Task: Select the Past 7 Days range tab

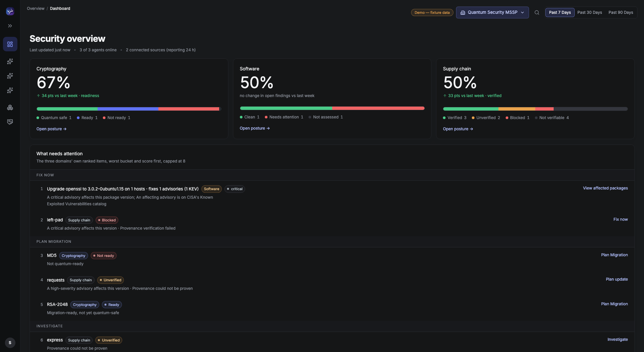Action: [x=560, y=13]
